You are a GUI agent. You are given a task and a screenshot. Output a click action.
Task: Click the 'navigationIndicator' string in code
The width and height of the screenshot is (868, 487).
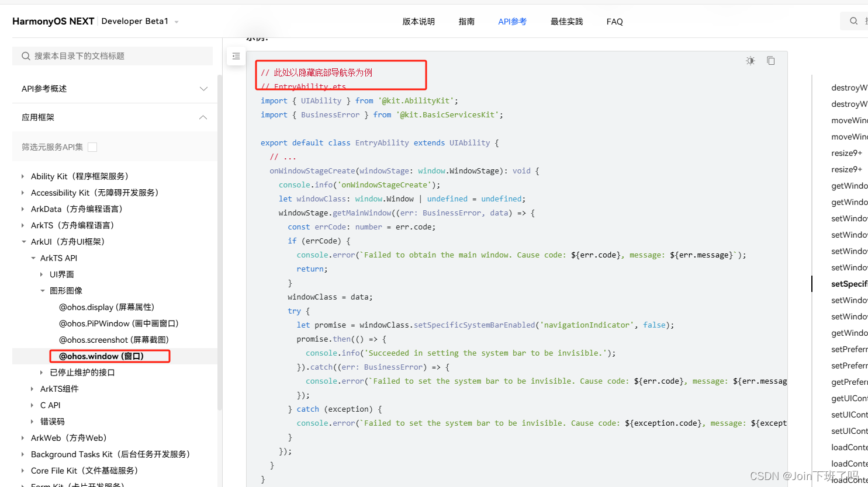[x=587, y=325]
